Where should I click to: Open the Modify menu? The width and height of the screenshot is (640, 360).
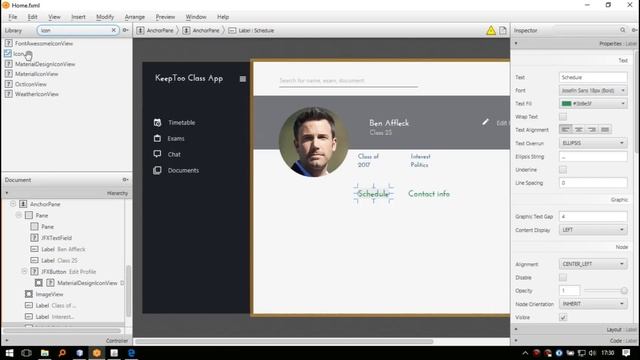coord(105,17)
